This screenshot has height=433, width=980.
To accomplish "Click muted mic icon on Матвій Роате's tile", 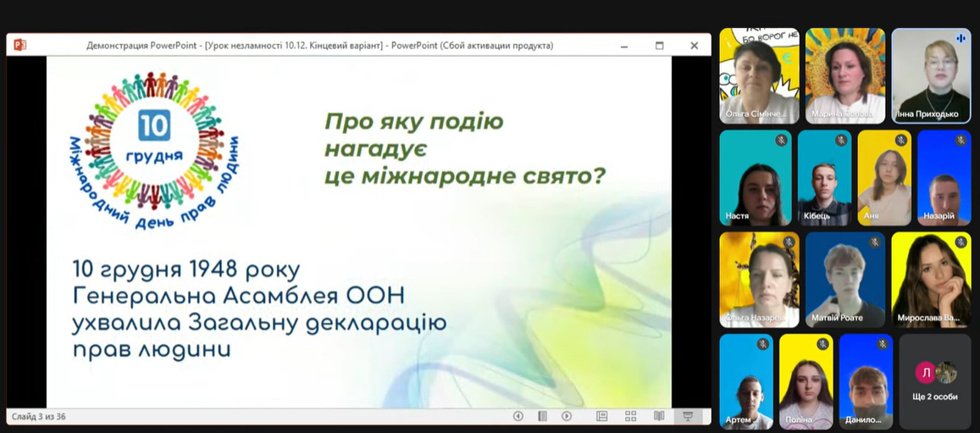I will 875,242.
